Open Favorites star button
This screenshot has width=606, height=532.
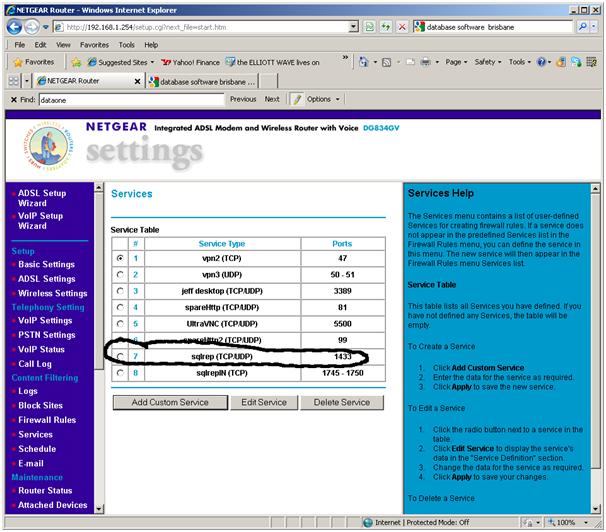tap(34, 62)
